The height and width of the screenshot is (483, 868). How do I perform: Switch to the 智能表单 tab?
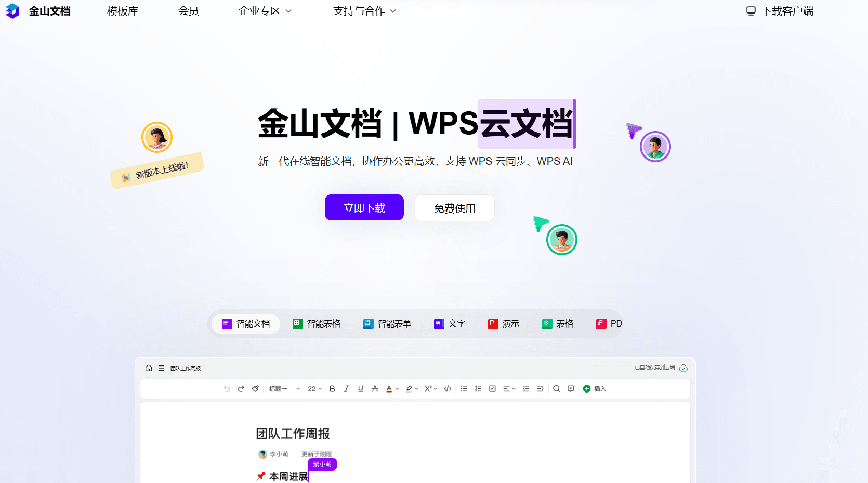click(387, 324)
